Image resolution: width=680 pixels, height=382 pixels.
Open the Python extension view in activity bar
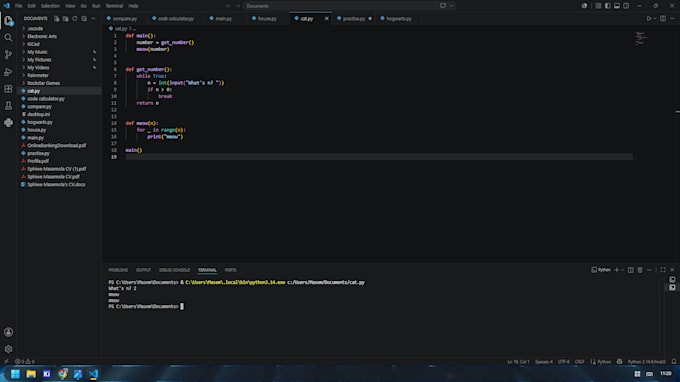[x=8, y=123]
